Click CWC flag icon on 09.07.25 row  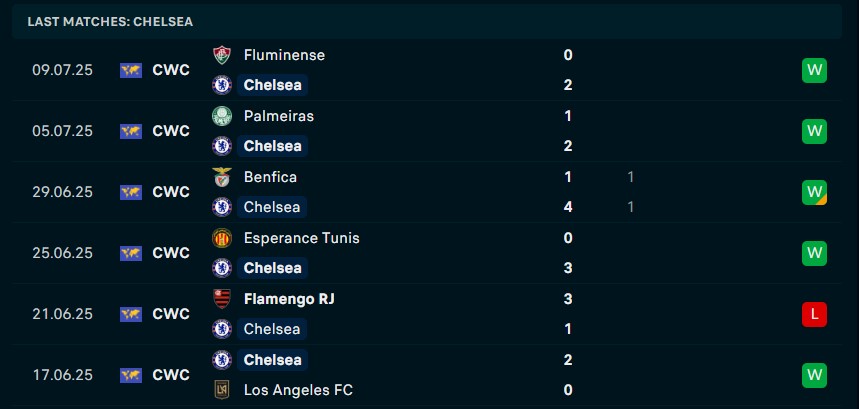click(131, 70)
